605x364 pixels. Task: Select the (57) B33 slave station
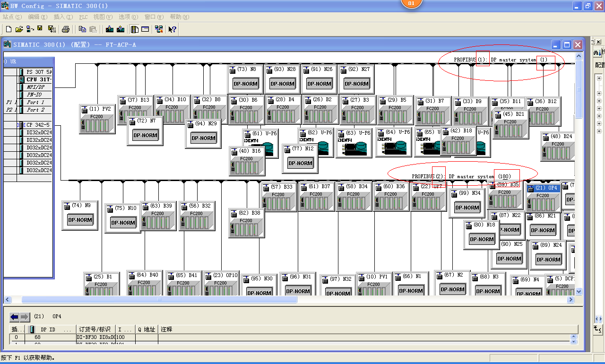(x=278, y=197)
